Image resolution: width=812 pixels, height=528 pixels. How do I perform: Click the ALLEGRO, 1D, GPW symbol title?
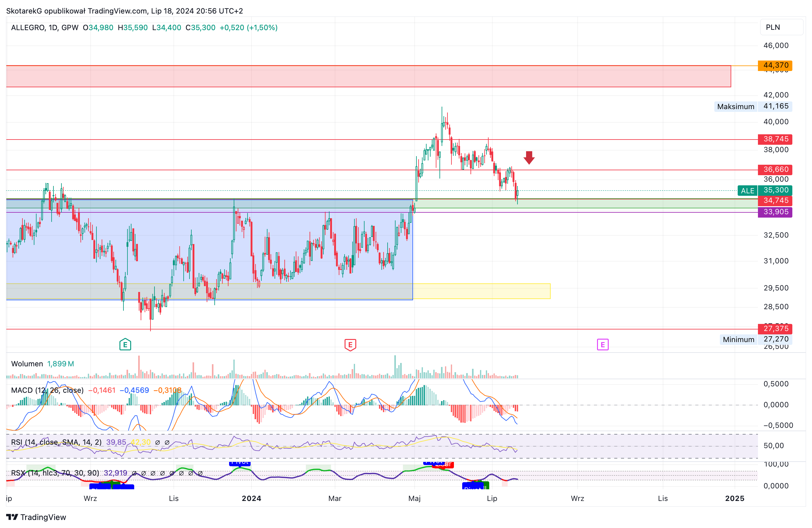click(x=45, y=28)
